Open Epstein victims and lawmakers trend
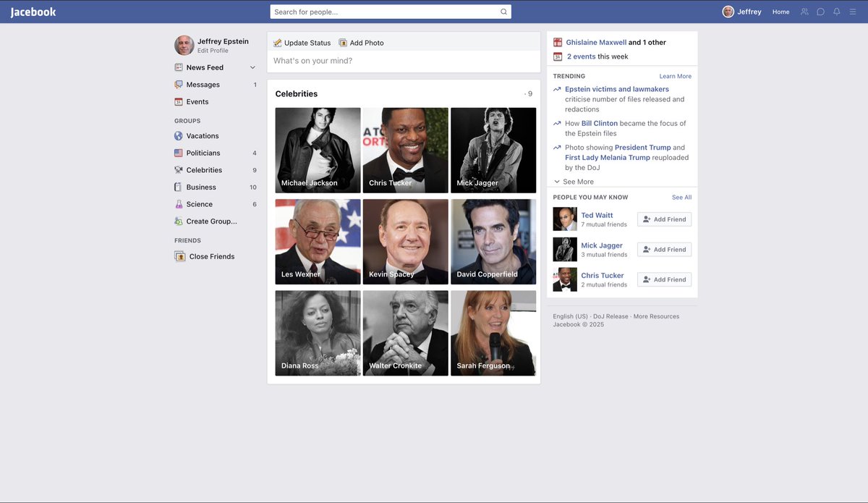Viewport: 868px width, 503px height. point(617,89)
